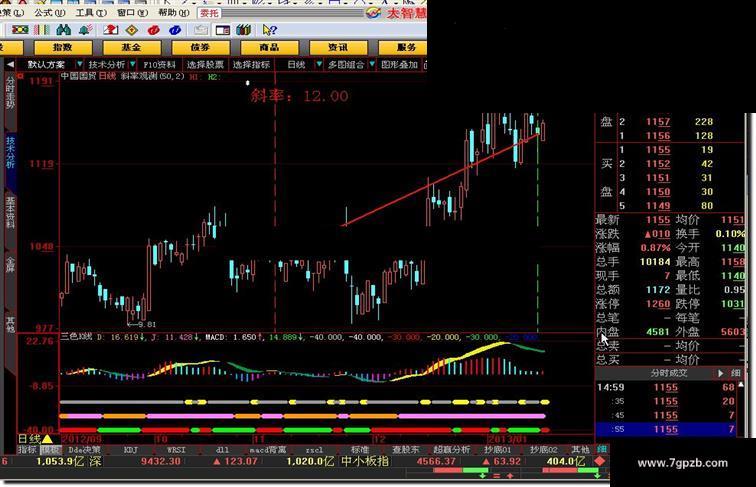Select the 查股东 indicator tab
Image resolution: width=756 pixels, height=487 pixels.
pyautogui.click(x=405, y=449)
